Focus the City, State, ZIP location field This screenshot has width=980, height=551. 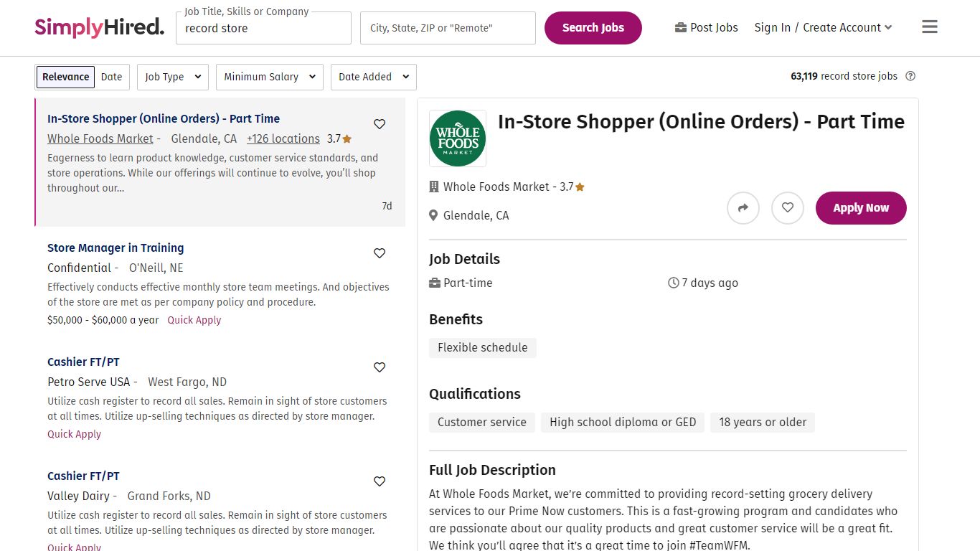(x=448, y=28)
